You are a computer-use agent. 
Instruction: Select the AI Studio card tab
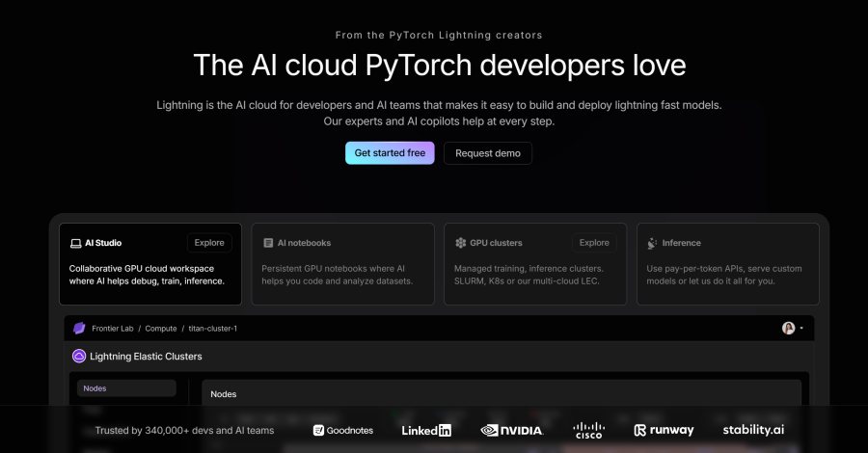point(150,264)
